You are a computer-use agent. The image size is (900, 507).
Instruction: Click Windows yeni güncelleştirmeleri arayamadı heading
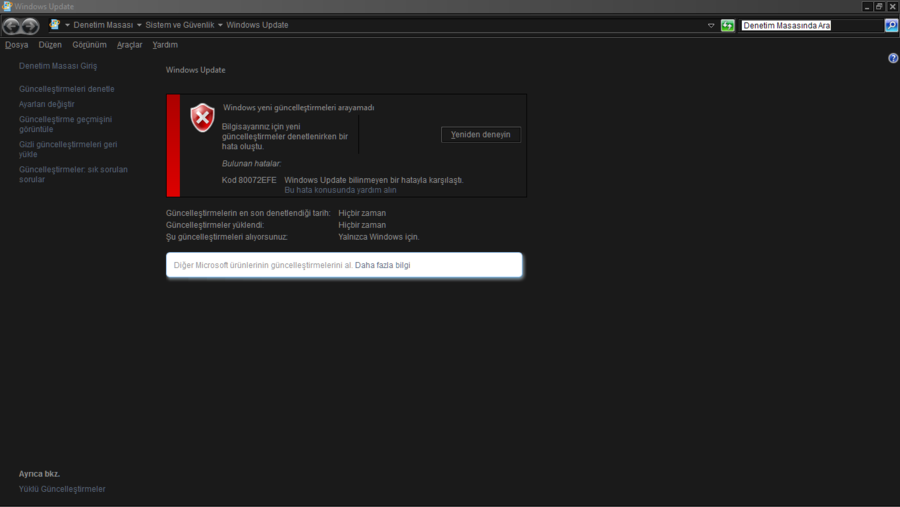click(x=298, y=107)
